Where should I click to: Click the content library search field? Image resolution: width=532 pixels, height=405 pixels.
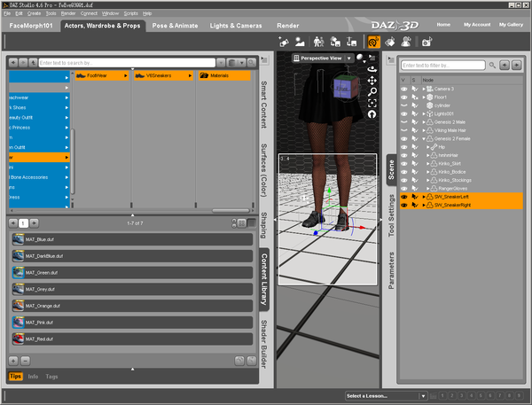[x=127, y=63]
